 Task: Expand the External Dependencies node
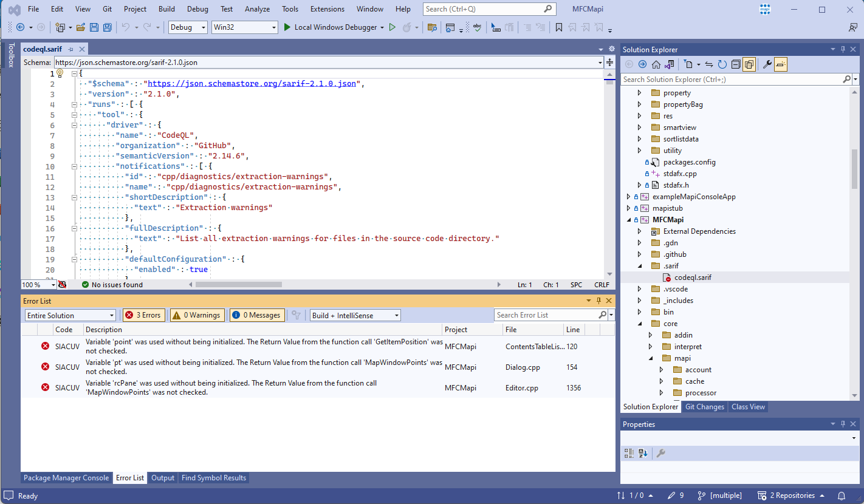pyautogui.click(x=639, y=231)
